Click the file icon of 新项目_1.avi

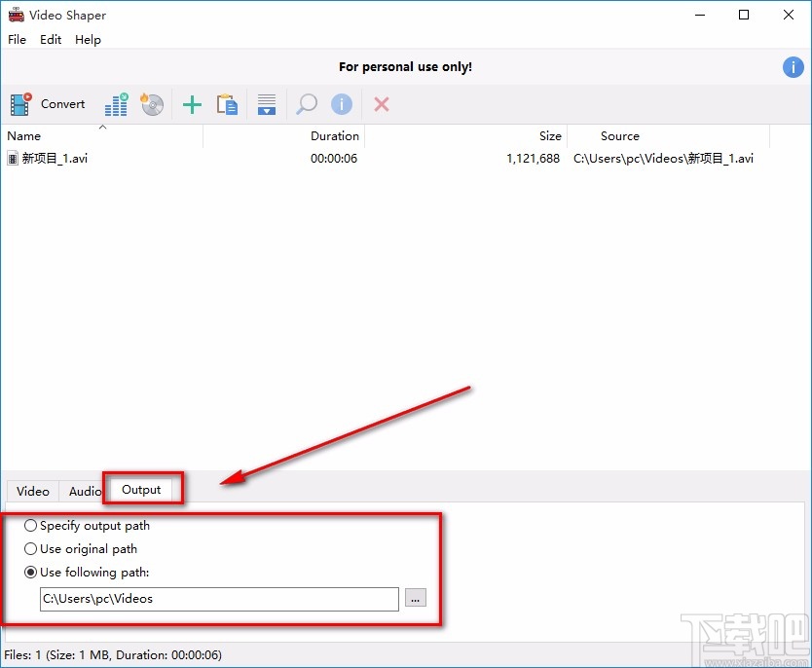(13, 159)
